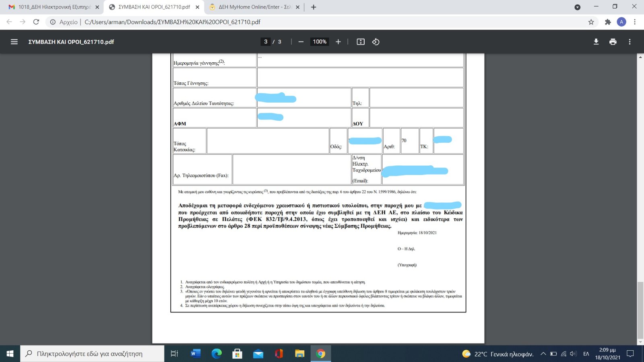This screenshot has width=644, height=362.
Task: View site information for the file URL
Action: click(x=53, y=22)
